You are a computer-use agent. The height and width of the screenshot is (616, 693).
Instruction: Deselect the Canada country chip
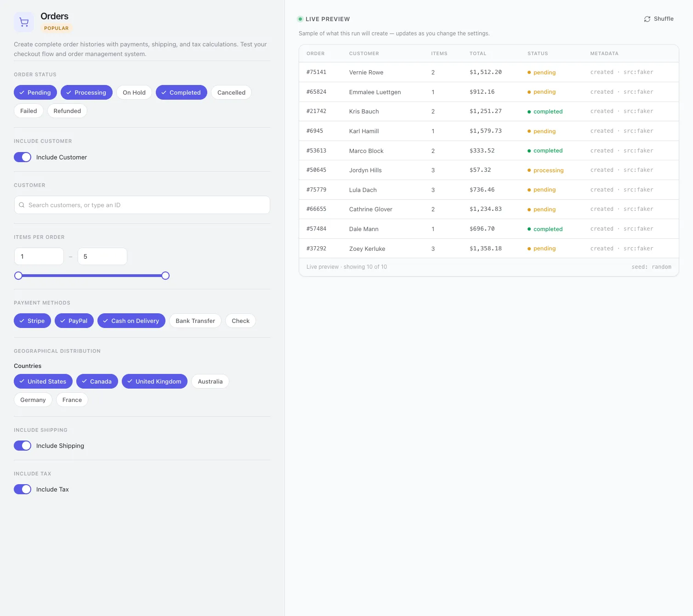pyautogui.click(x=97, y=381)
